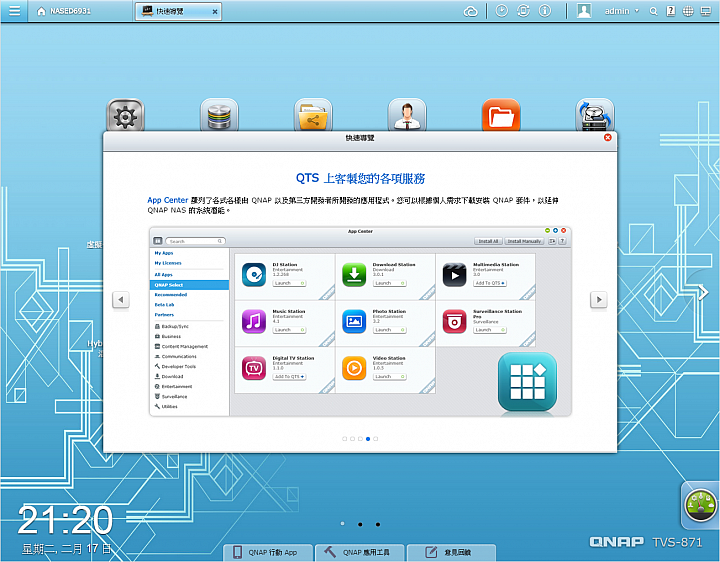The width and height of the screenshot is (720, 562).
Task: Select second tour page dot
Action: tap(352, 439)
